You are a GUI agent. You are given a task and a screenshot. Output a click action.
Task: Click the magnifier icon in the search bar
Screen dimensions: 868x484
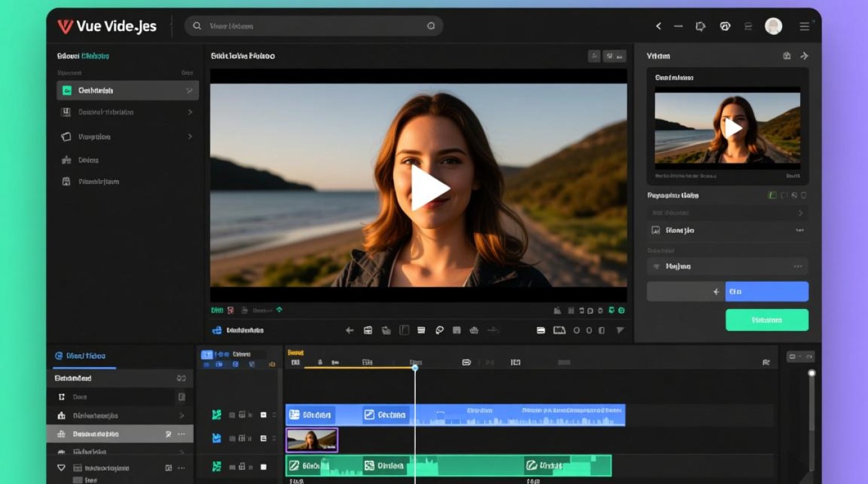196,26
